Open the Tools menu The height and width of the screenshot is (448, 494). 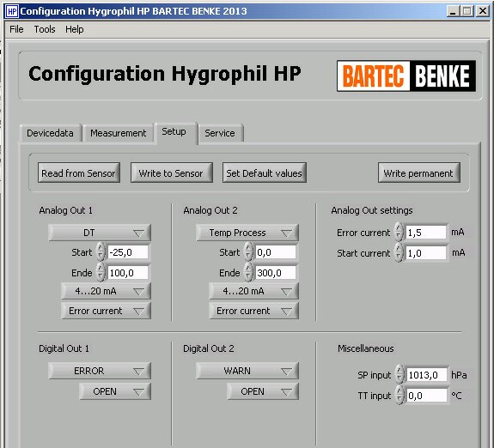click(45, 29)
